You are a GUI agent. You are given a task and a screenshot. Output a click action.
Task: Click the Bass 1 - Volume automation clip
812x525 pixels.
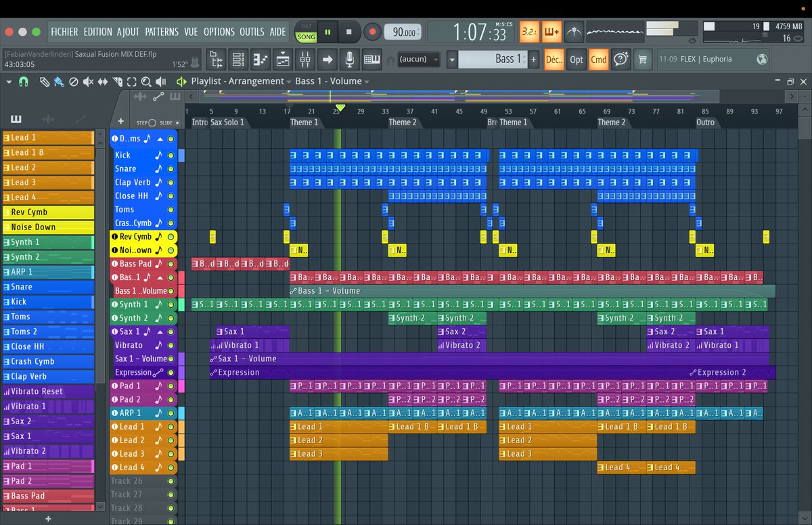pos(532,291)
